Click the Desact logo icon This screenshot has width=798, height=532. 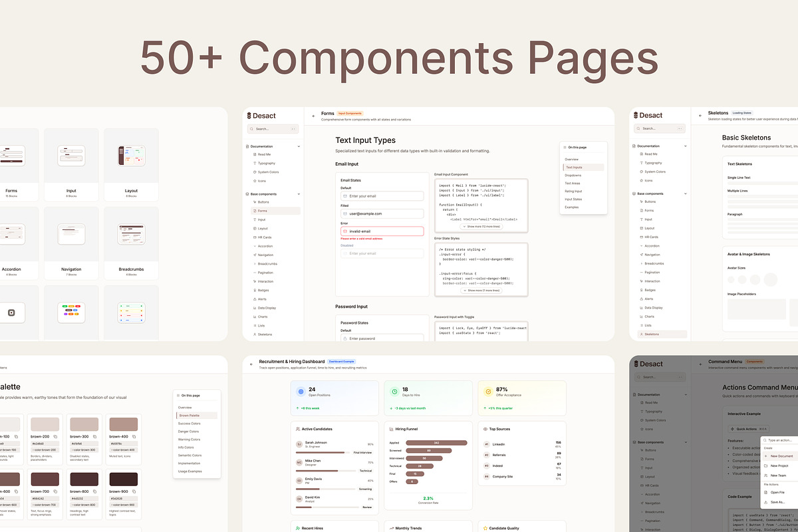point(249,116)
